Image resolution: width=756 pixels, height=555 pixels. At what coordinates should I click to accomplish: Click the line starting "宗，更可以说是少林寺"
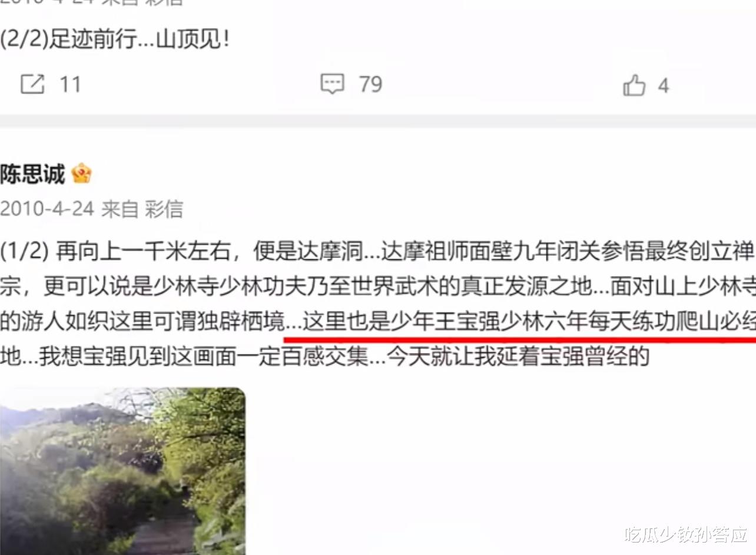378,288
